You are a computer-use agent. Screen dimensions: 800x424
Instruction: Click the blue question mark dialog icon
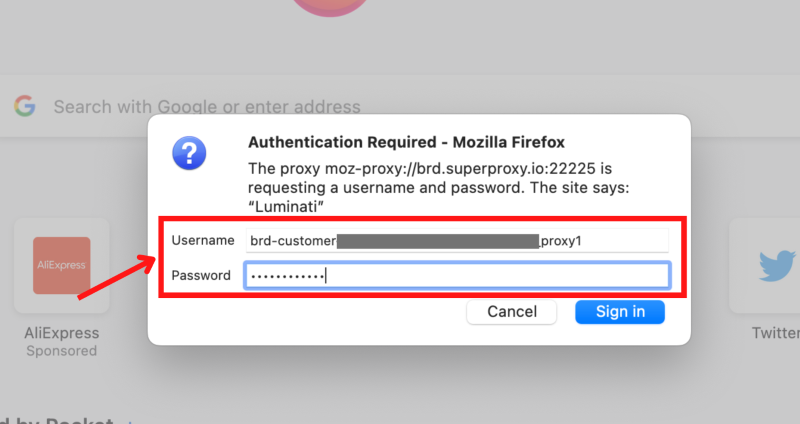click(x=189, y=154)
